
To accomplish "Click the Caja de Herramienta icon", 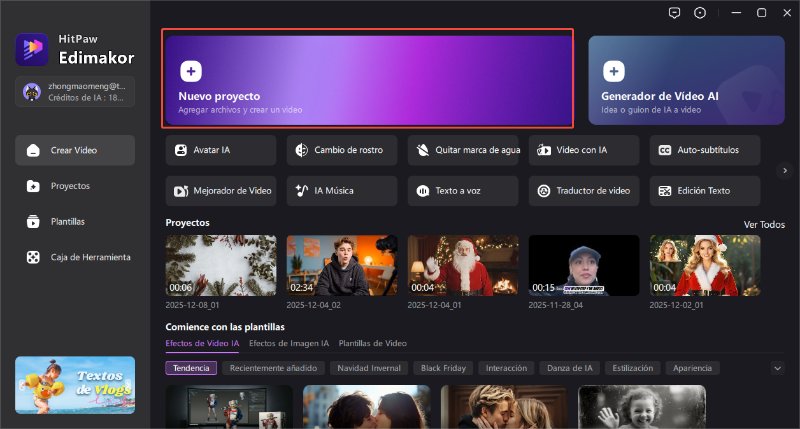I will tap(33, 257).
